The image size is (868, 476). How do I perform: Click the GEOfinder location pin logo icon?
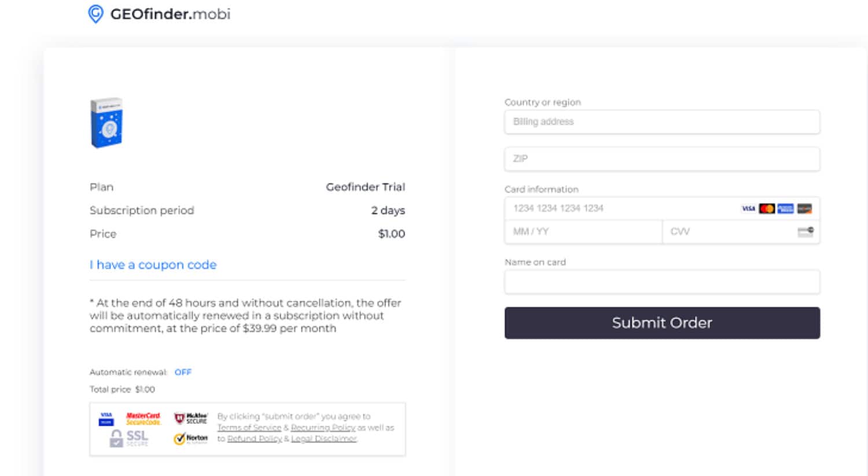(x=95, y=14)
